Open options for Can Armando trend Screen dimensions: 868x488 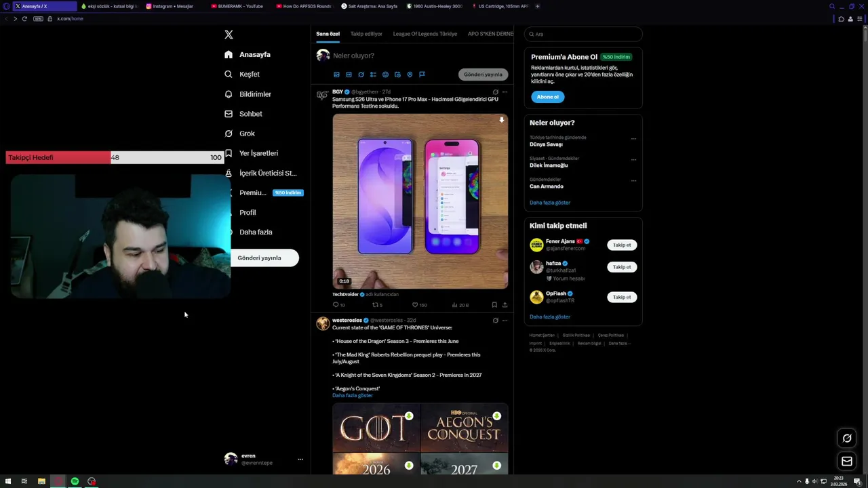[633, 181]
